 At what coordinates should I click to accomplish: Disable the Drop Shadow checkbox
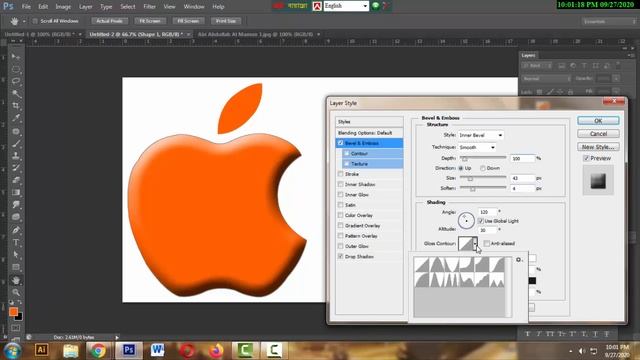tap(340, 256)
